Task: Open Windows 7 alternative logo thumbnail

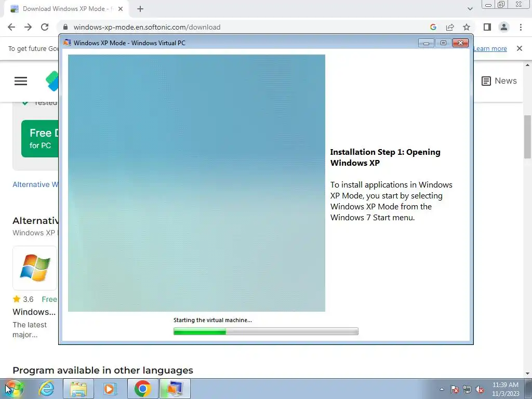Action: click(35, 268)
